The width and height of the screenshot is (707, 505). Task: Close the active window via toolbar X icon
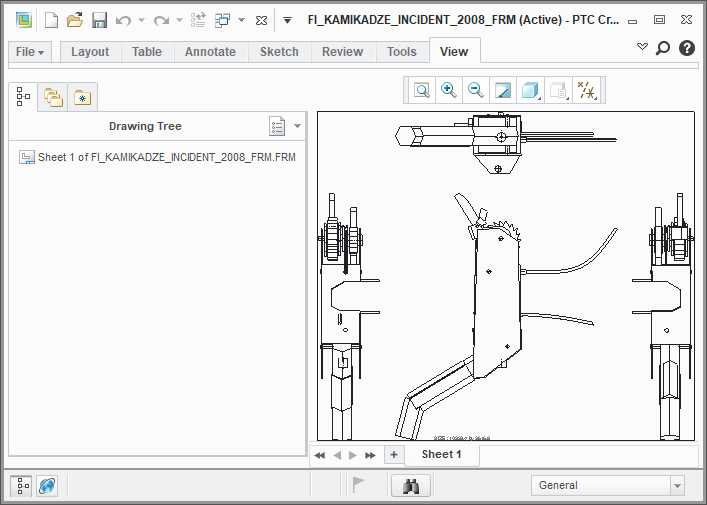click(261, 21)
